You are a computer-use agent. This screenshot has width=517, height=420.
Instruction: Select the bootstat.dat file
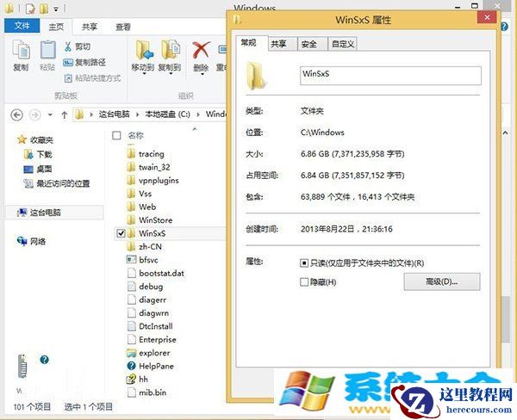(156, 273)
